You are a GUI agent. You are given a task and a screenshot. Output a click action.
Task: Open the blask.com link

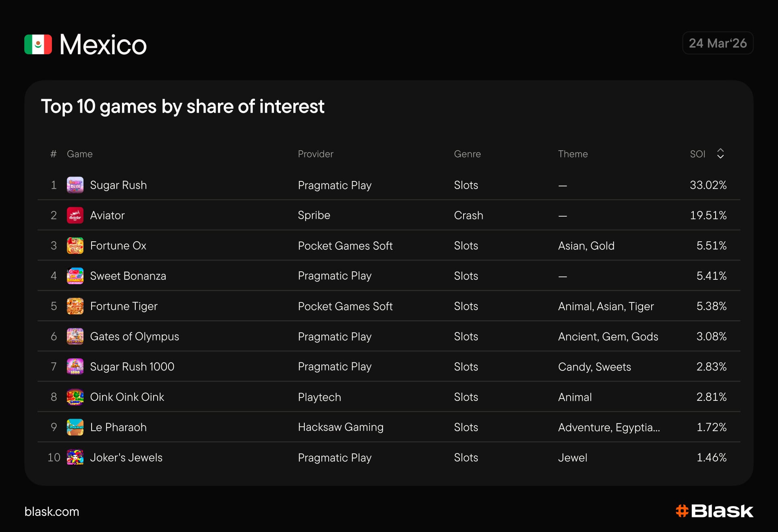click(x=52, y=511)
